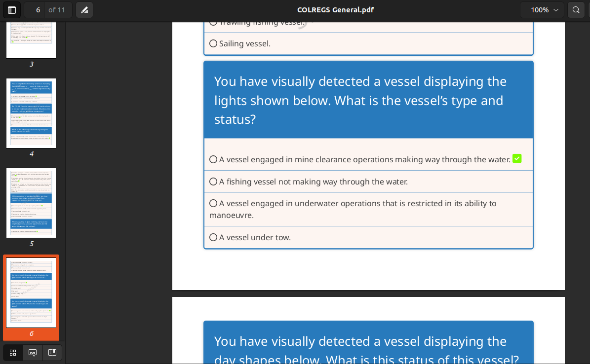Image resolution: width=590 pixels, height=364 pixels.
Task: Select radio for underwater operations vessel
Action: pyautogui.click(x=213, y=203)
